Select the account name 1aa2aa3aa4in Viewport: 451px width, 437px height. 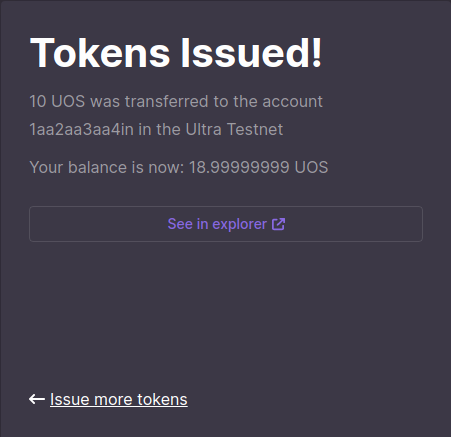(x=81, y=129)
